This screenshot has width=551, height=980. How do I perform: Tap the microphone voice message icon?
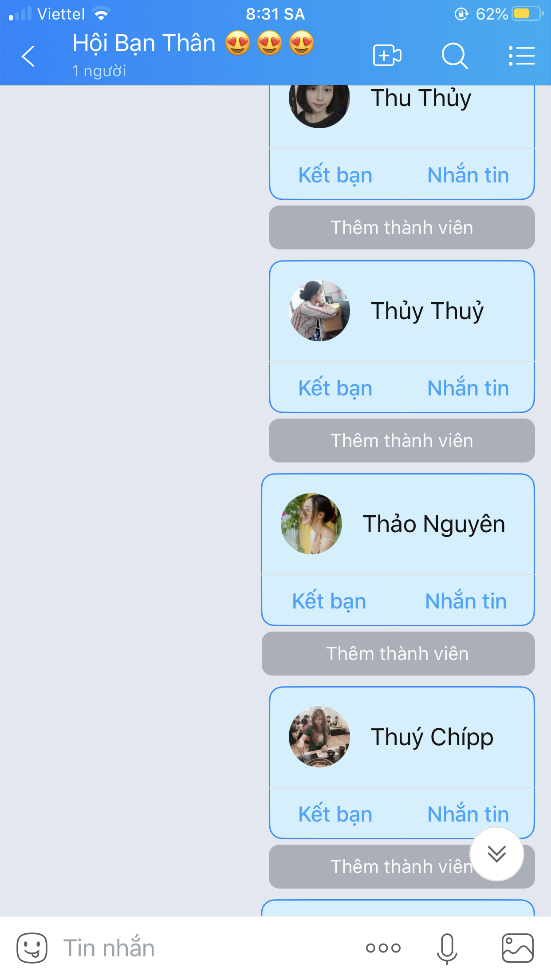tap(447, 948)
